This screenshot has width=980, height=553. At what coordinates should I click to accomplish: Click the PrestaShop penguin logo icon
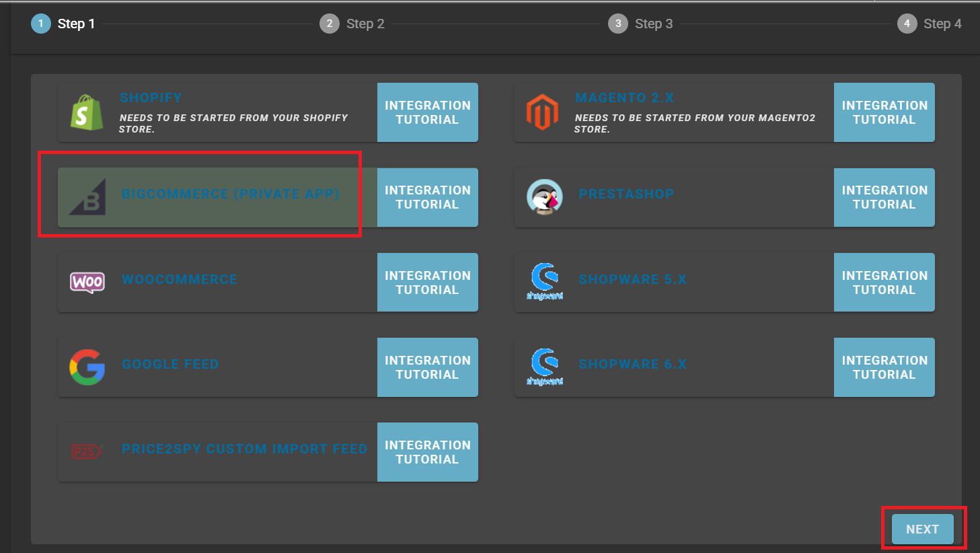(544, 197)
